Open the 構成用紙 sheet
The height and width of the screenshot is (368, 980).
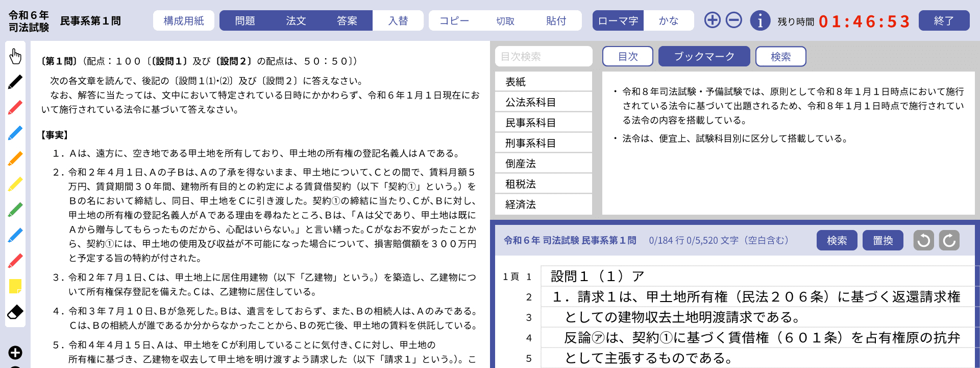tap(184, 20)
